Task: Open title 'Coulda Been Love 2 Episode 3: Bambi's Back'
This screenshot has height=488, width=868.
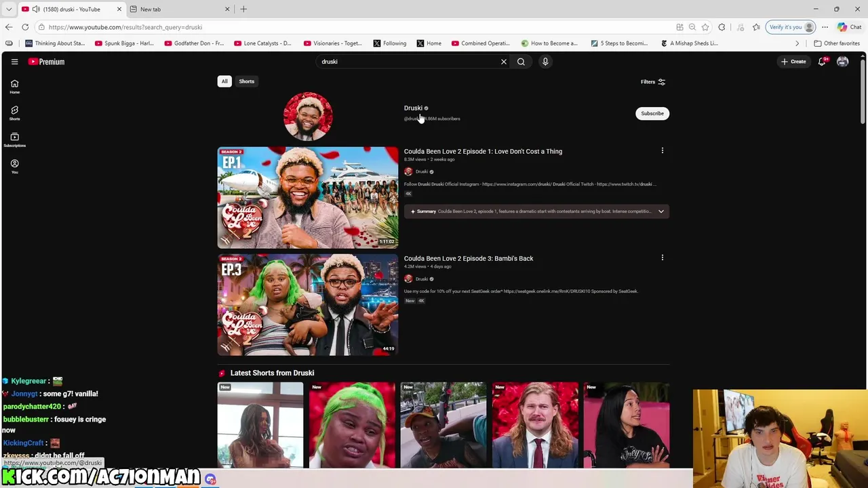Action: 469,258
